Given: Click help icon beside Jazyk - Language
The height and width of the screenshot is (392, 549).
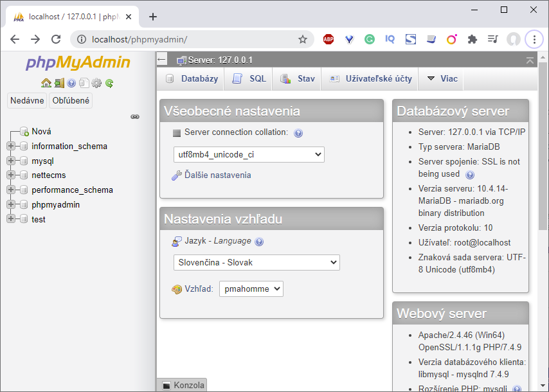Looking at the screenshot, I should tap(258, 241).
